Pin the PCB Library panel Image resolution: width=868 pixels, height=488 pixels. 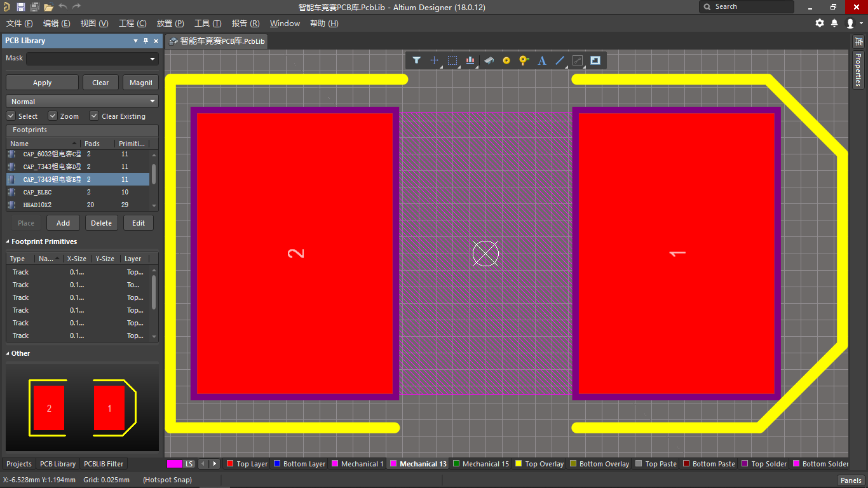point(146,41)
